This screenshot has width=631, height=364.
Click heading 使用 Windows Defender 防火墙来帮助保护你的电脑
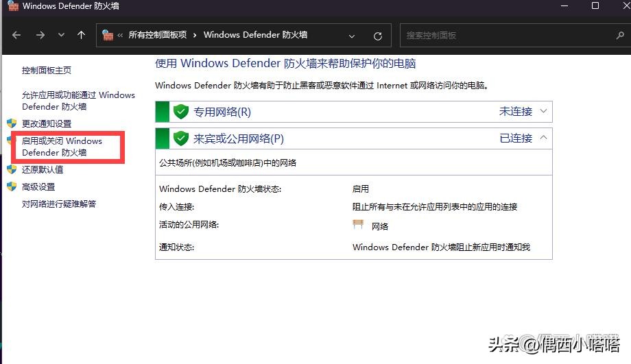pos(285,64)
